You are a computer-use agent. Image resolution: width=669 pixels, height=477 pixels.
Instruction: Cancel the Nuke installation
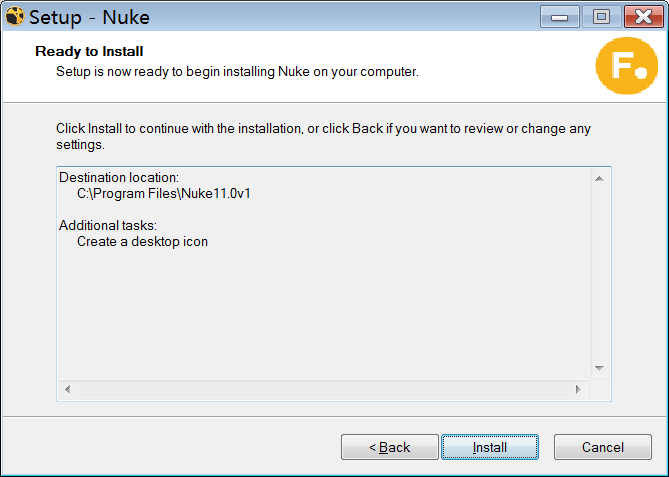(x=602, y=447)
